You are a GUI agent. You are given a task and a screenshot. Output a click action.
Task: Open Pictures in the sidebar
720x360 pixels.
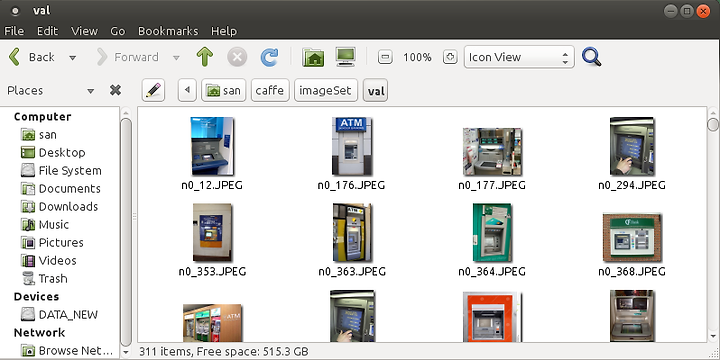(52, 242)
